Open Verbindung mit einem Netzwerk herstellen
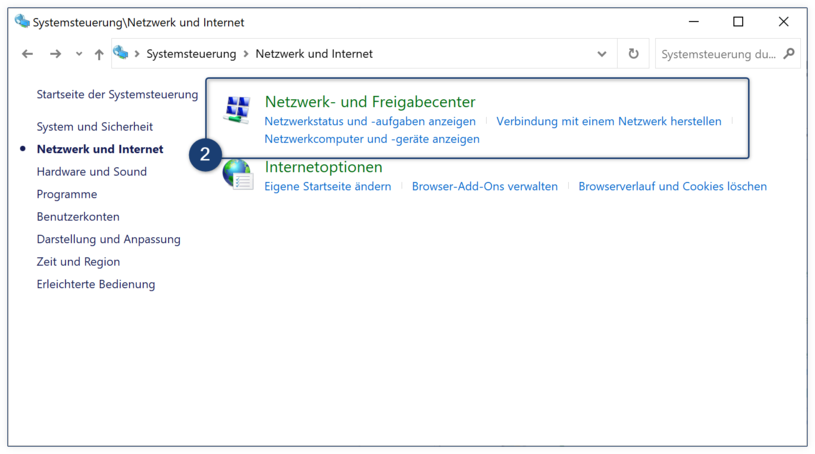This screenshot has height=454, width=815. click(609, 121)
